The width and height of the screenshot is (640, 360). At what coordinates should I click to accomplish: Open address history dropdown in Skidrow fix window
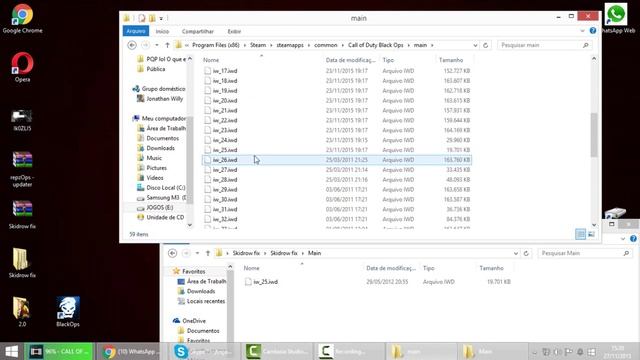(516, 253)
